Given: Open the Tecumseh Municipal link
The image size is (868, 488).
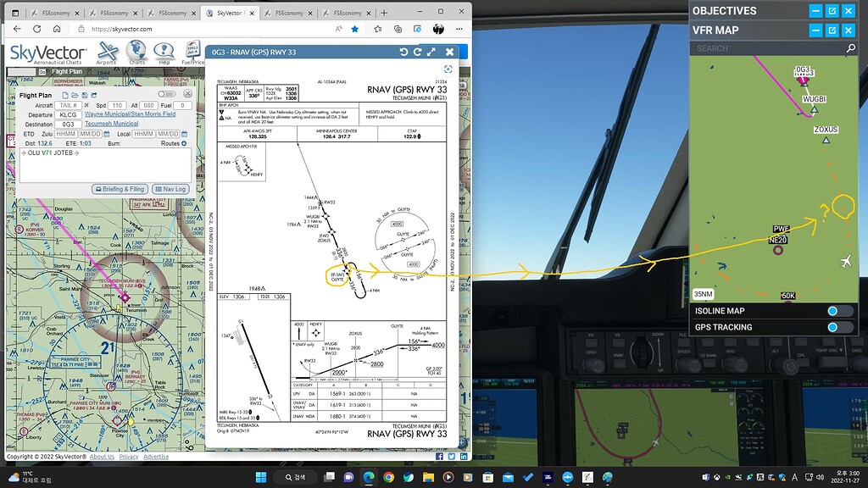Looking at the screenshot, I should 111,124.
